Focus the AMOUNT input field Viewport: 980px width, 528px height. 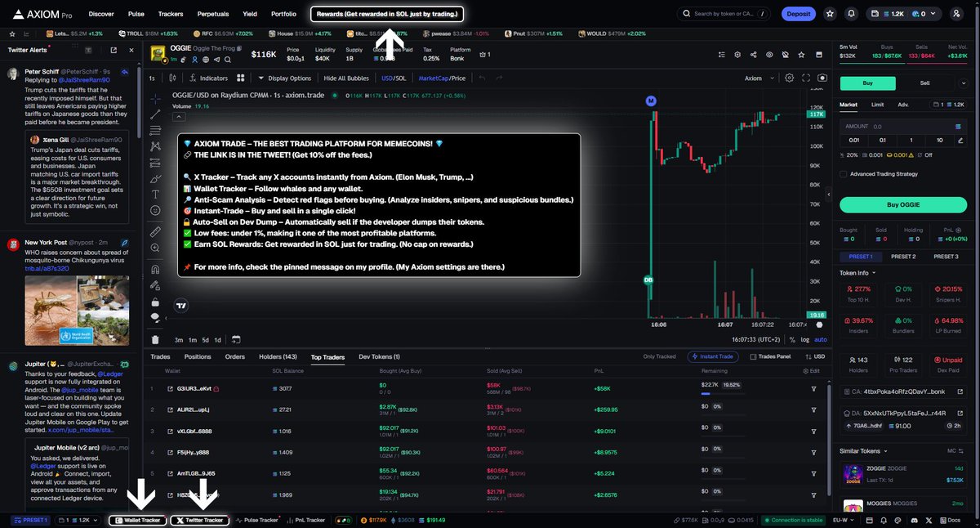tap(903, 127)
